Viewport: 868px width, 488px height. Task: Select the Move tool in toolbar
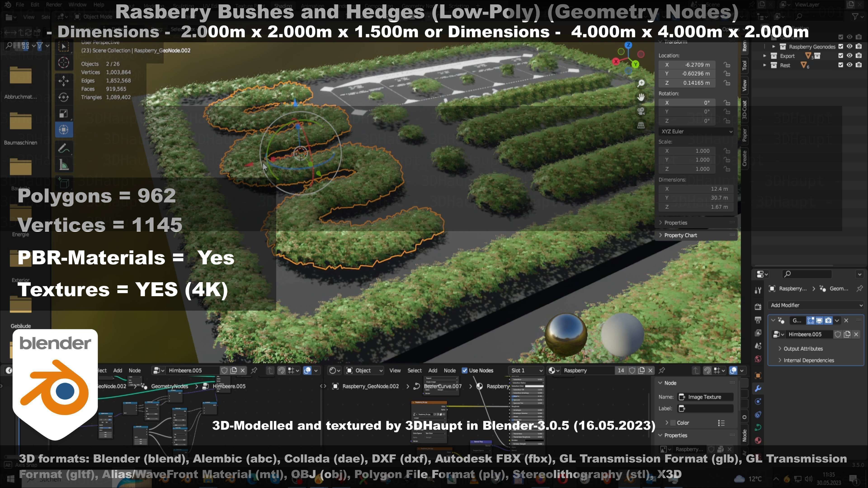[x=64, y=80]
